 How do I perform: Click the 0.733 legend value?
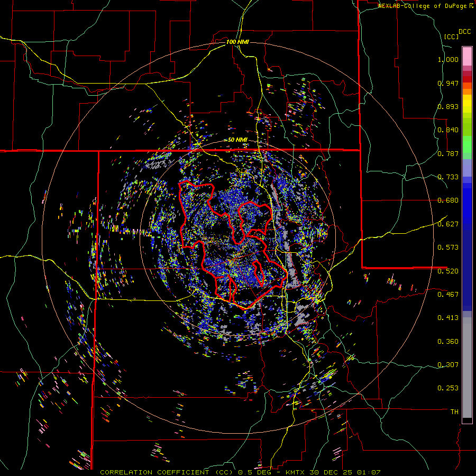click(x=448, y=177)
